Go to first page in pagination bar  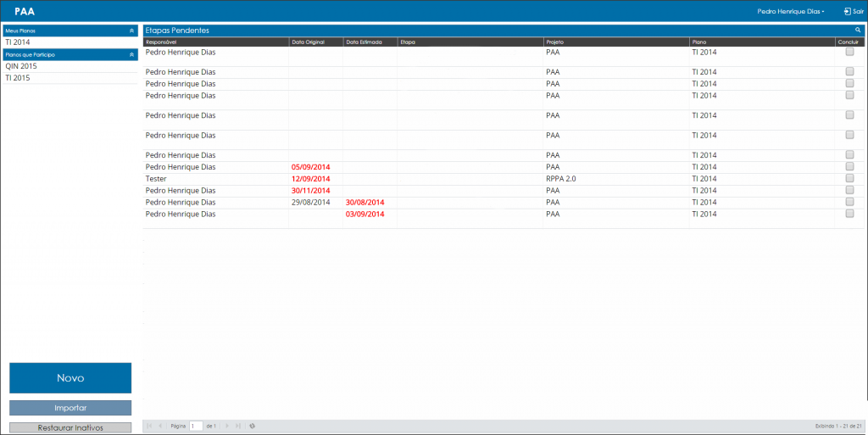(x=149, y=427)
